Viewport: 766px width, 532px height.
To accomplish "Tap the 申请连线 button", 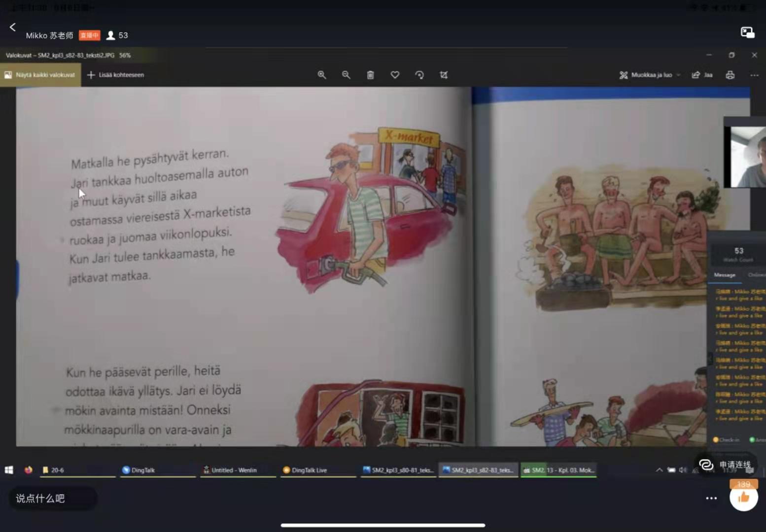I will point(726,465).
